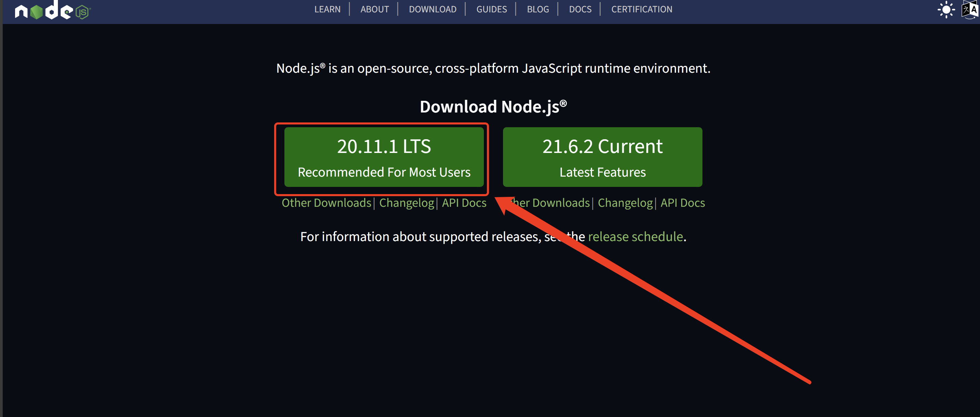Open the language translation icon
This screenshot has width=980, height=417.
[x=970, y=10]
